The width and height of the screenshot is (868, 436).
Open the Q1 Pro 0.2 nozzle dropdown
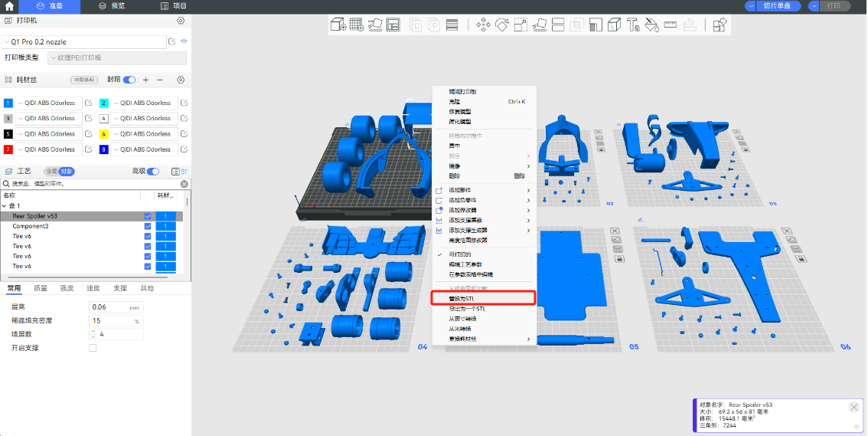(84, 41)
